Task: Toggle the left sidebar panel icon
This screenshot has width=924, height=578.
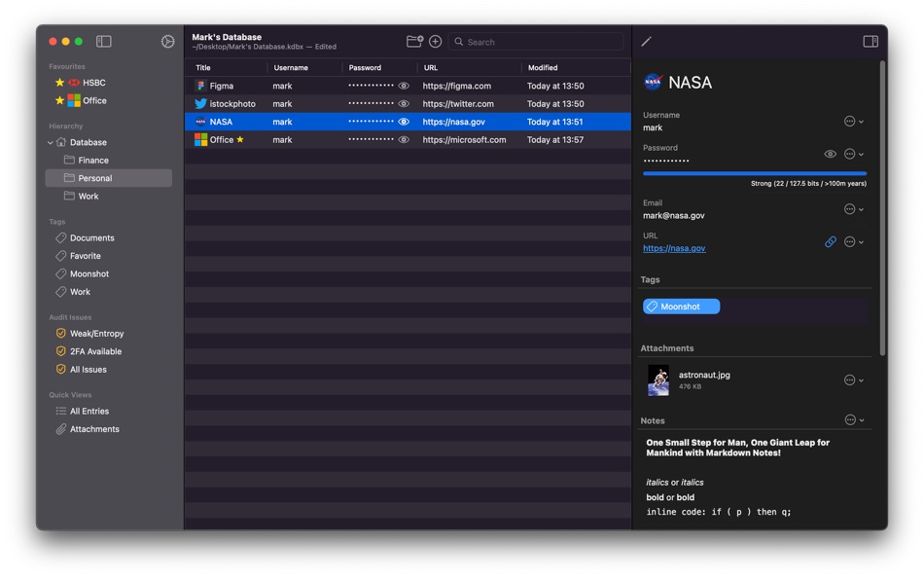Action: tap(104, 41)
